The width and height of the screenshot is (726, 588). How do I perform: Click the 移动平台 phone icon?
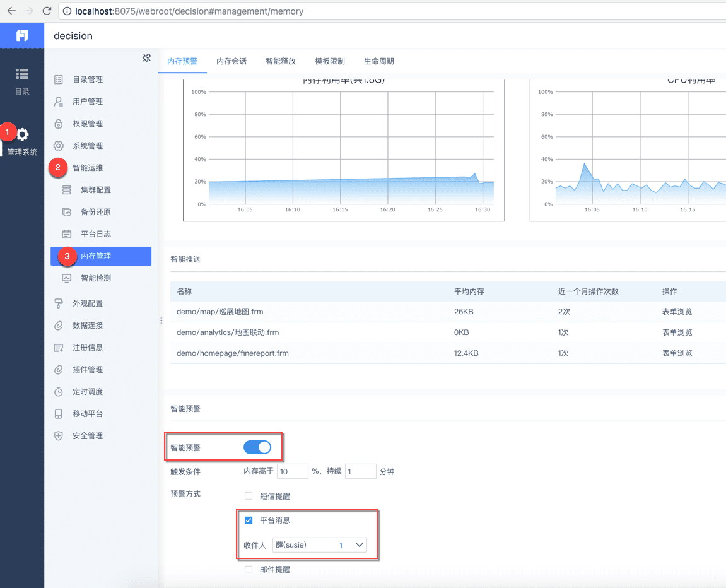[59, 414]
